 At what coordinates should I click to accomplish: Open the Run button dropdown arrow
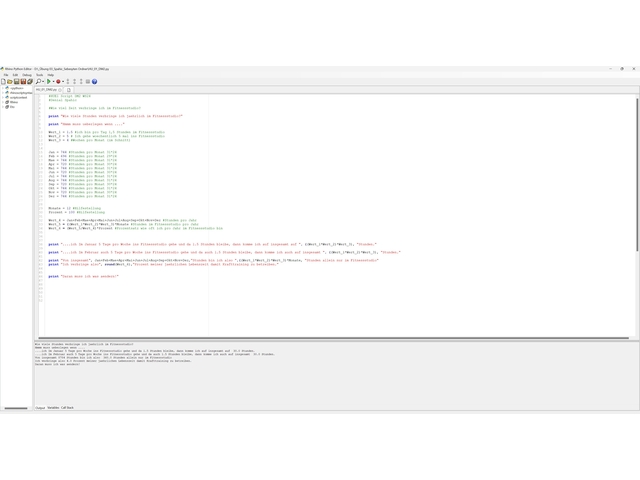coord(53,82)
